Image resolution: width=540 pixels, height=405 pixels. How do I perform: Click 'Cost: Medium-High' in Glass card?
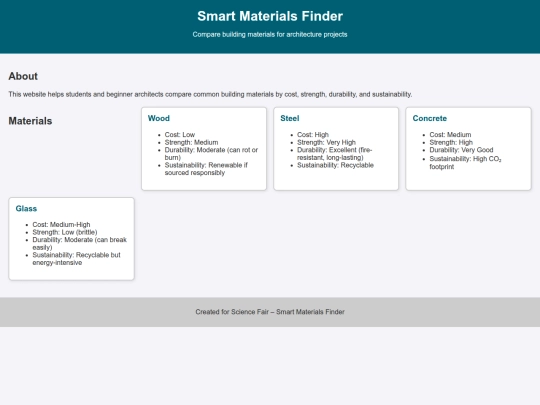click(61, 225)
